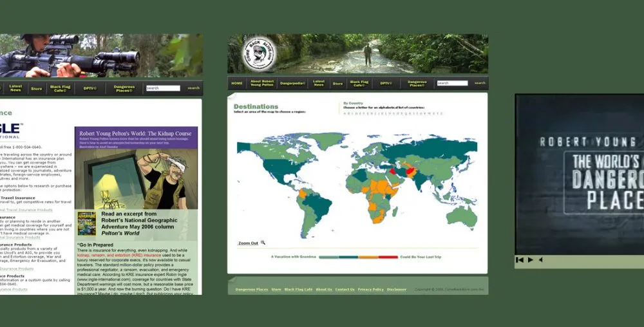Go to About Robert Young Pelton menu
This screenshot has width=644, height=327.
pyautogui.click(x=262, y=83)
